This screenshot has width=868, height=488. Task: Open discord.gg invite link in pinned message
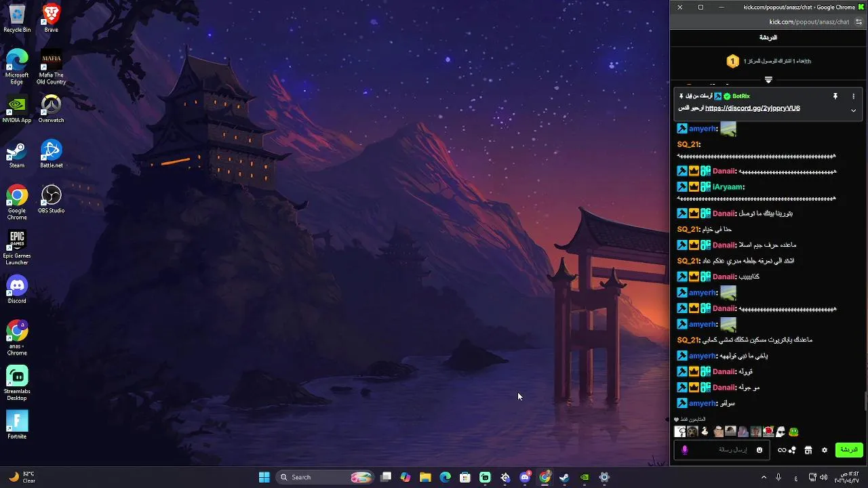pos(752,108)
